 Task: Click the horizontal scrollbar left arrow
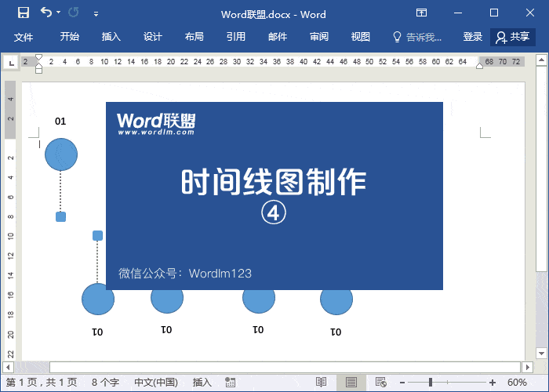pyautogui.click(x=8, y=367)
